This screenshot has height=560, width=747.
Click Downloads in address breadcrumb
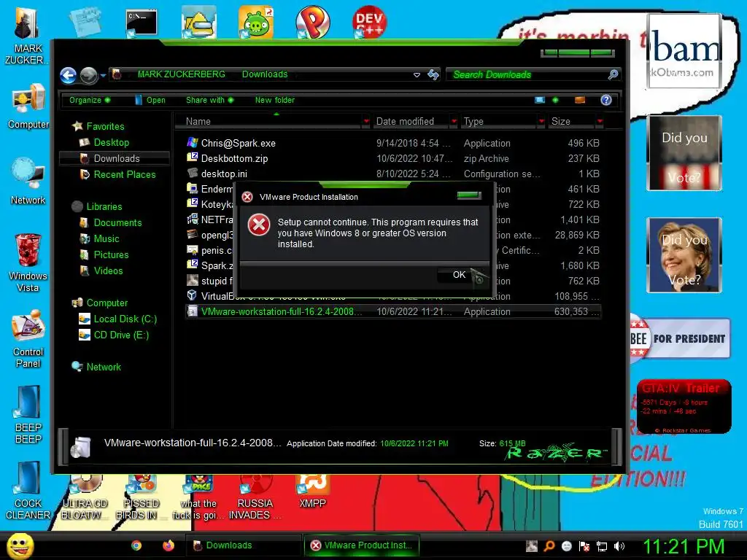point(264,74)
